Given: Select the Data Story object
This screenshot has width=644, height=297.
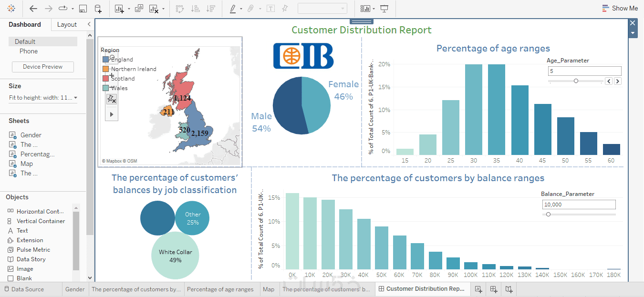Looking at the screenshot, I should pyautogui.click(x=31, y=259).
